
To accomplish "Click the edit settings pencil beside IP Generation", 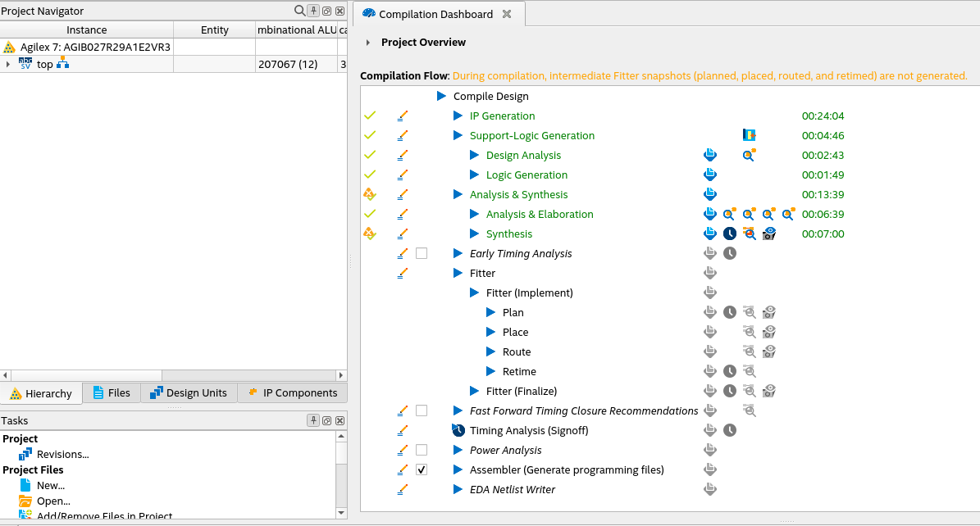I will [403, 116].
